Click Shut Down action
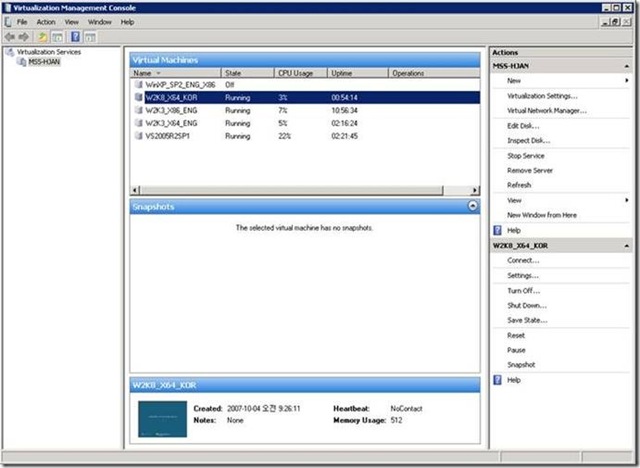 point(527,305)
